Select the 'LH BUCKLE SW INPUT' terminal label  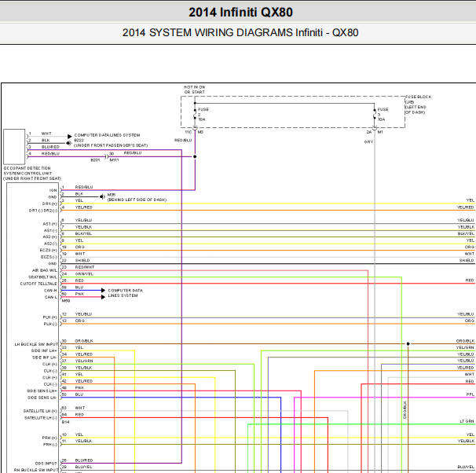coord(36,344)
